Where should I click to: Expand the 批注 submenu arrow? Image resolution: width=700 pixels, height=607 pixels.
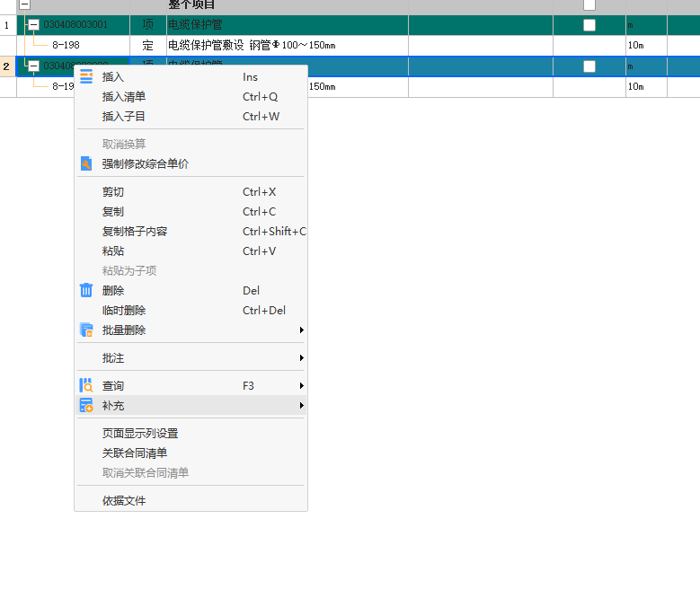(x=302, y=358)
